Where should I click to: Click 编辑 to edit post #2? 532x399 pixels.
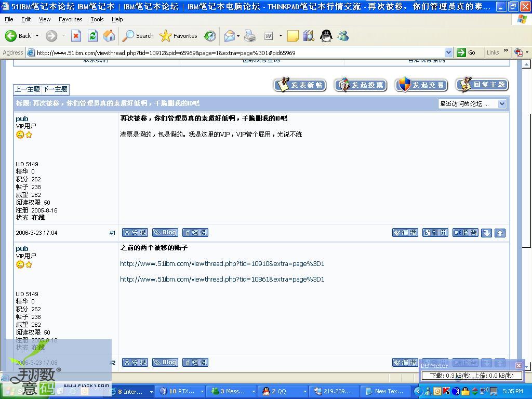[405, 362]
